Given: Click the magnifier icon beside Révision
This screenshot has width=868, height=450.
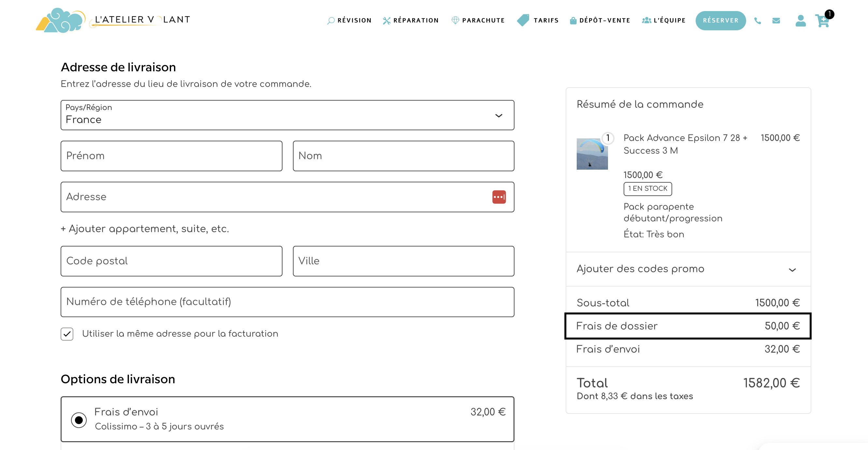Looking at the screenshot, I should (331, 21).
